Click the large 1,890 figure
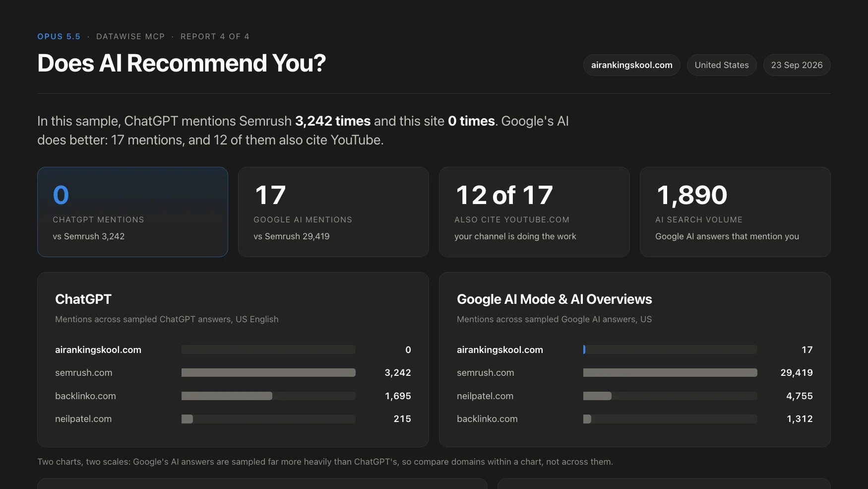 pos(691,195)
